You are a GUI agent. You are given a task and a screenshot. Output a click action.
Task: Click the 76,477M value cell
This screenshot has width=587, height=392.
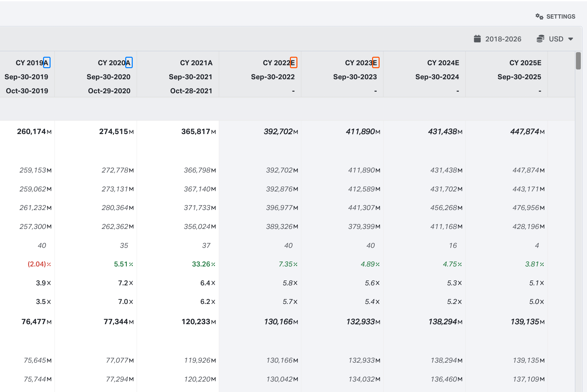click(37, 322)
